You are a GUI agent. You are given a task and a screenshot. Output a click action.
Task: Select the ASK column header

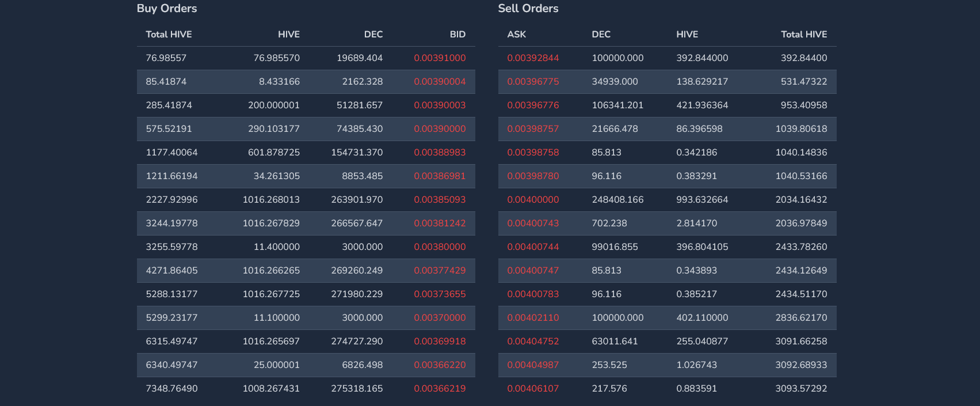(x=517, y=35)
